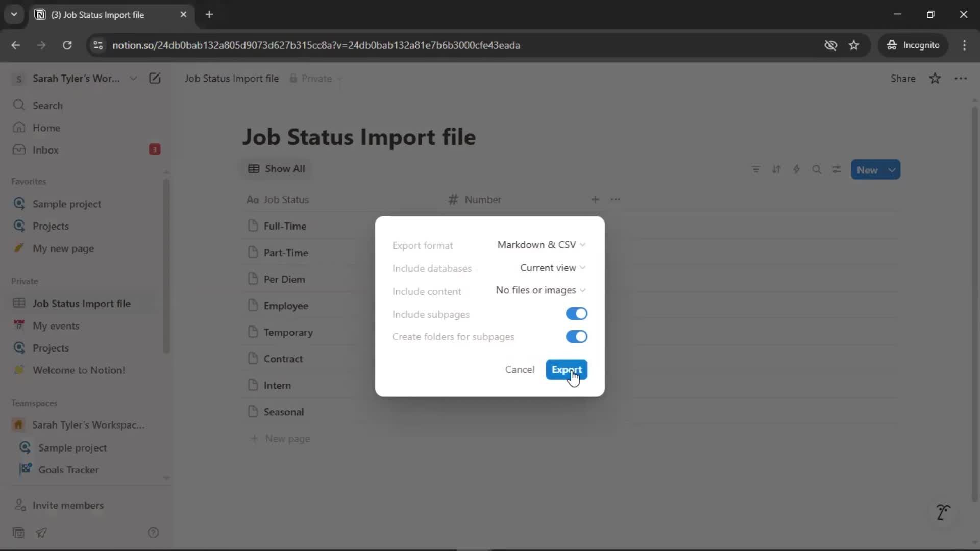Image resolution: width=980 pixels, height=551 pixels.
Task: Open the Employee row
Action: point(286,306)
